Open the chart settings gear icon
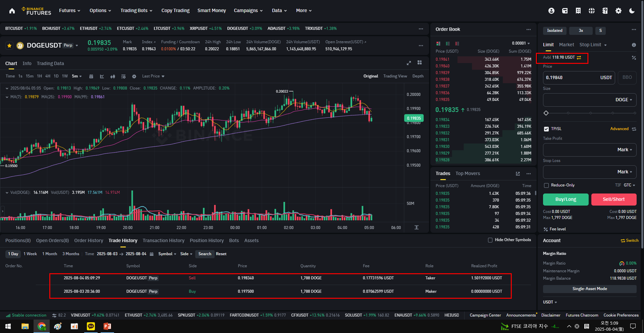644x333 pixels. 134,76
